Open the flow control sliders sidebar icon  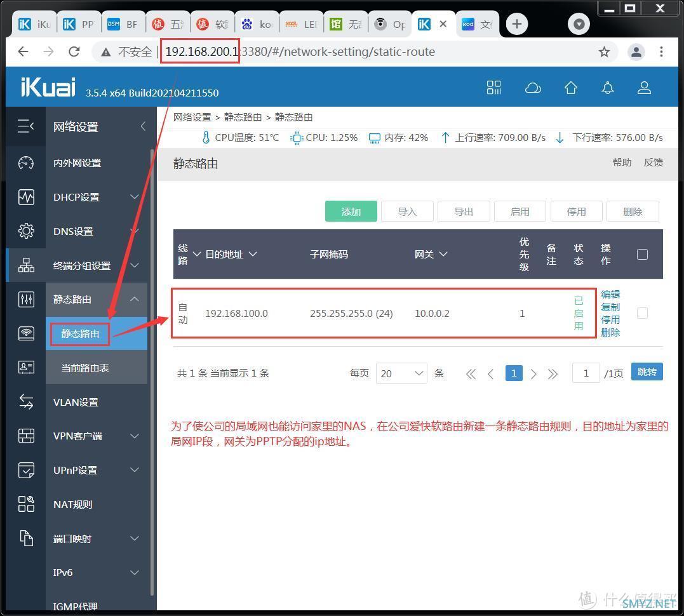point(26,299)
